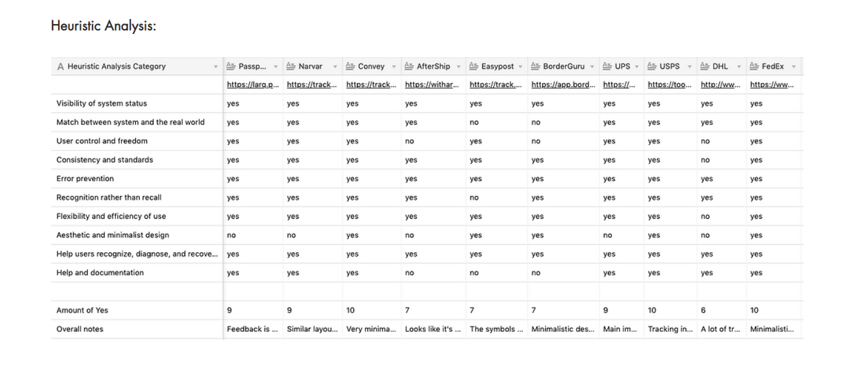The image size is (868, 365).
Task: Click the 'Amount of Yes' row label
Action: coord(82,310)
